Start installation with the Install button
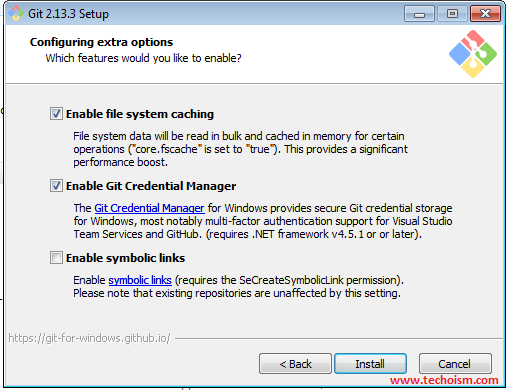Image resolution: width=509 pixels, height=391 pixels. [x=370, y=364]
